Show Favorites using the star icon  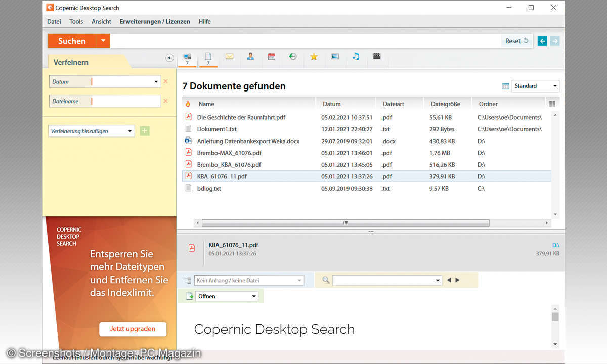click(314, 57)
